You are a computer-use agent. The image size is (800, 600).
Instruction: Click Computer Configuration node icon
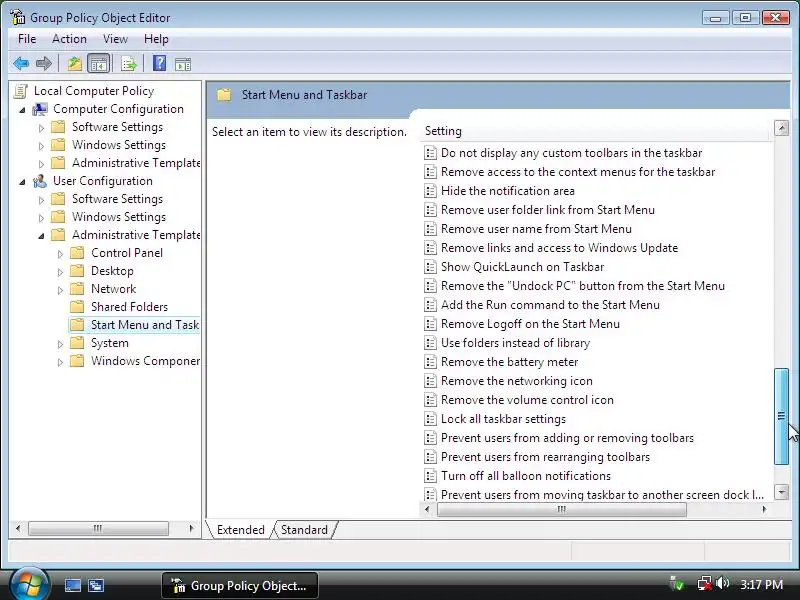[x=40, y=109]
